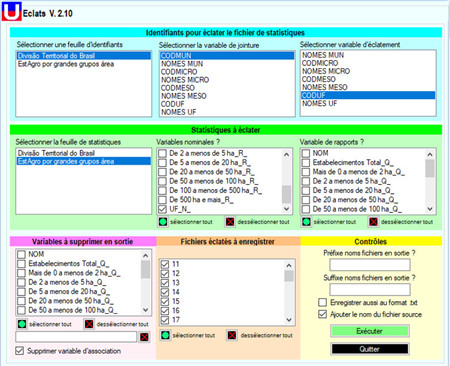Enable 'Enregistrer aussi au format .txt'
Image resolution: width=450 pixels, height=366 pixels.
tap(322, 302)
